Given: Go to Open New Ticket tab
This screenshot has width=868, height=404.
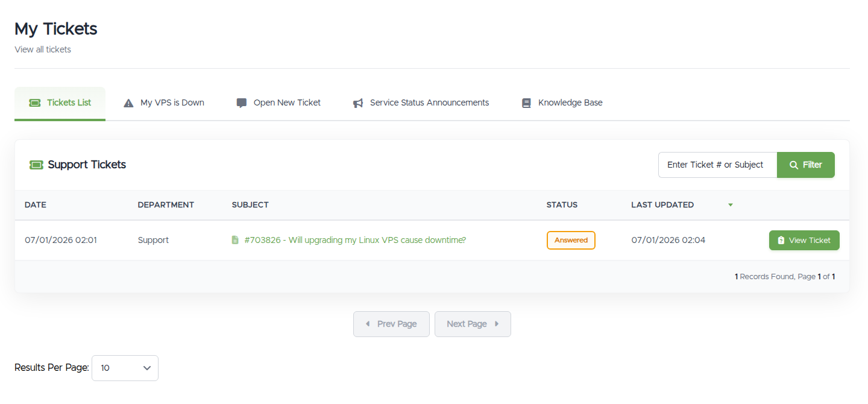Looking at the screenshot, I should click(278, 103).
